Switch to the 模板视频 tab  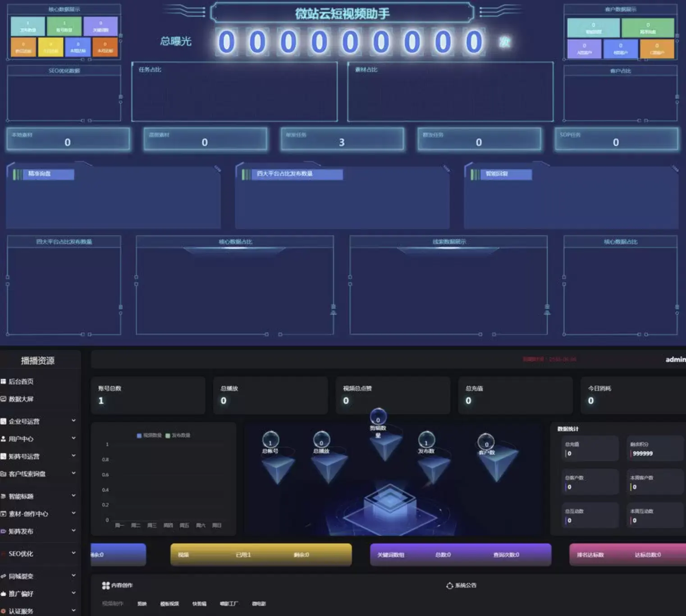(169, 604)
